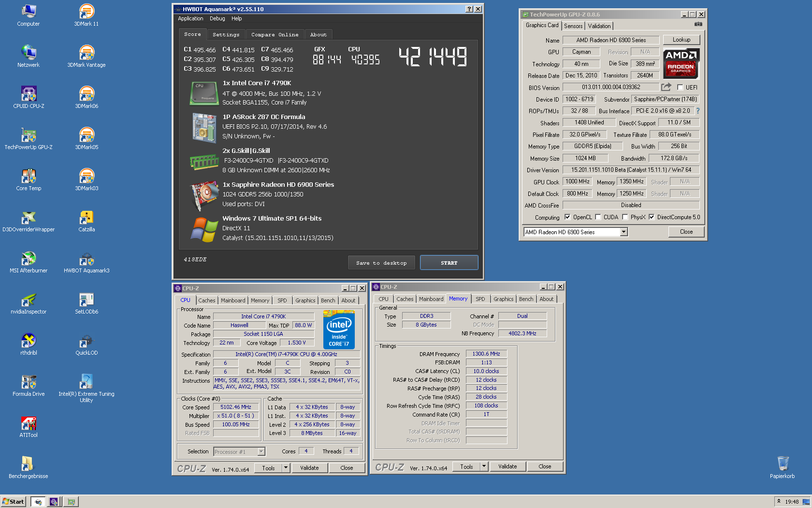Viewport: 812px width, 508px height.
Task: Launch the nvidiaInspector desktop icon
Action: (x=29, y=303)
